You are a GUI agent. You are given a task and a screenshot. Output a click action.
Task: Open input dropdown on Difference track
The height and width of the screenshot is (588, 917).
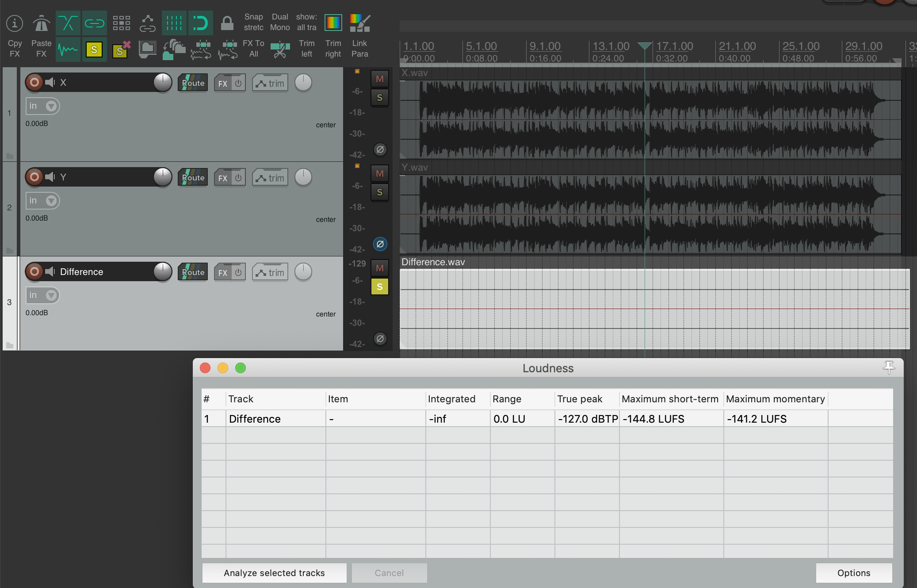(x=42, y=295)
